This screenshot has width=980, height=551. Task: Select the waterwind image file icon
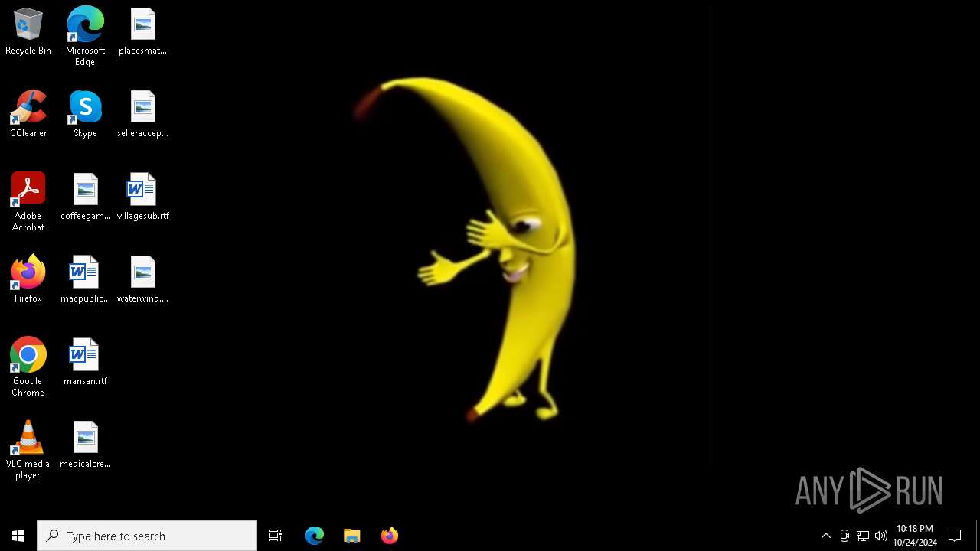[142, 280]
